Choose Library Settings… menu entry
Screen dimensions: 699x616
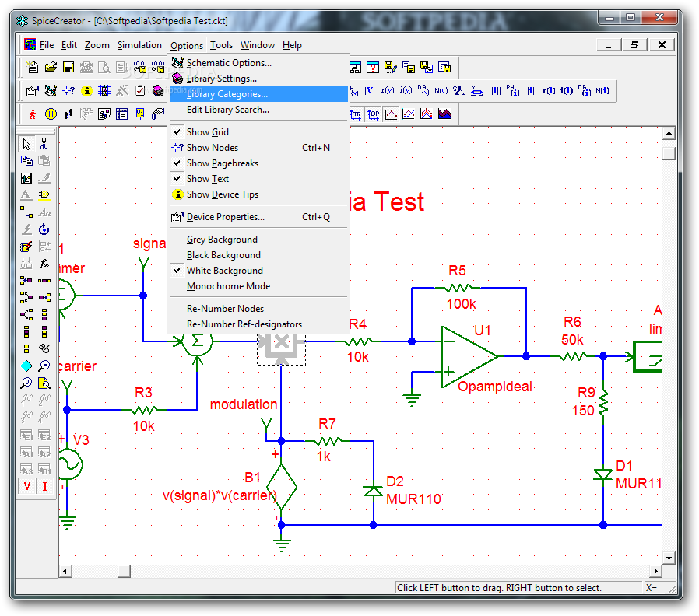pos(258,79)
